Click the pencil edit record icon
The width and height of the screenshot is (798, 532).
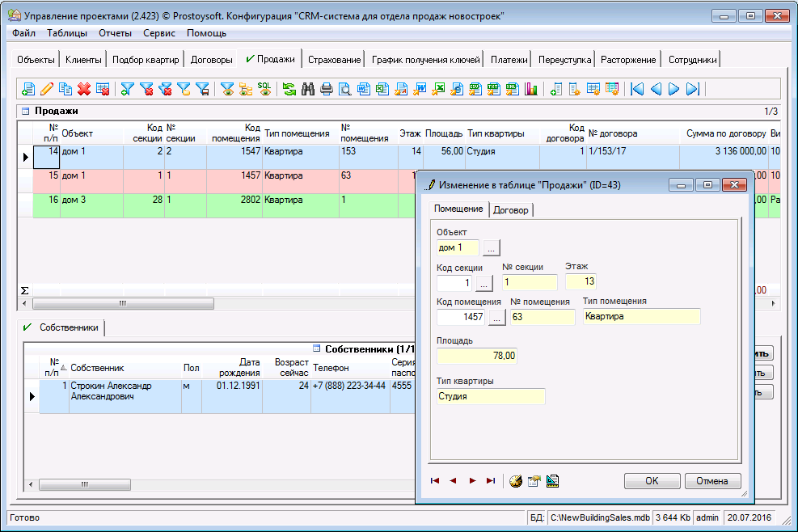[x=46, y=89]
